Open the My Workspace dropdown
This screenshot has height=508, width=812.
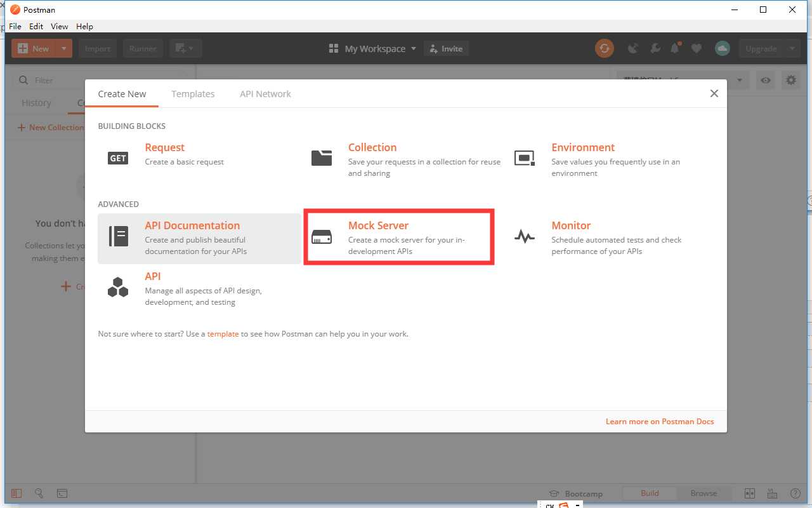click(x=373, y=48)
